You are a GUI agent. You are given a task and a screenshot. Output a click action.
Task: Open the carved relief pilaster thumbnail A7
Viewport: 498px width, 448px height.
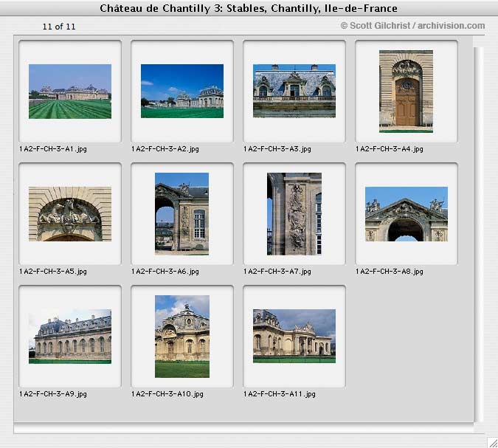(x=294, y=214)
